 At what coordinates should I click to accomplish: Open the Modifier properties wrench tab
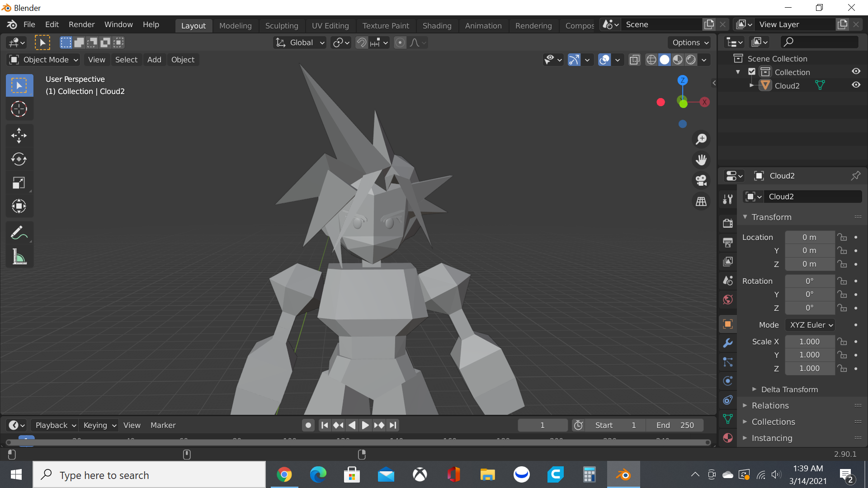(x=728, y=343)
